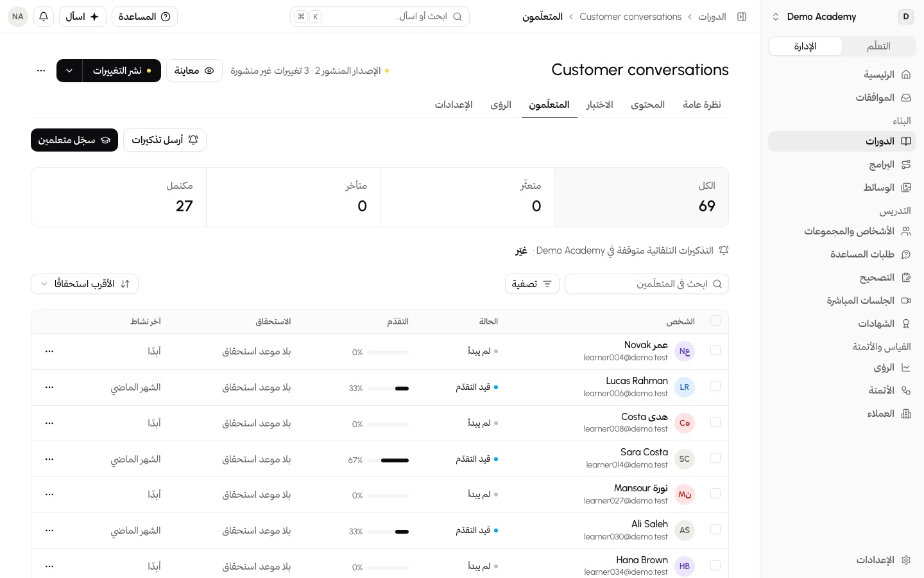The height and width of the screenshot is (578, 924).
Task: Switch to the نظرة عامة tab
Action: click(x=702, y=105)
